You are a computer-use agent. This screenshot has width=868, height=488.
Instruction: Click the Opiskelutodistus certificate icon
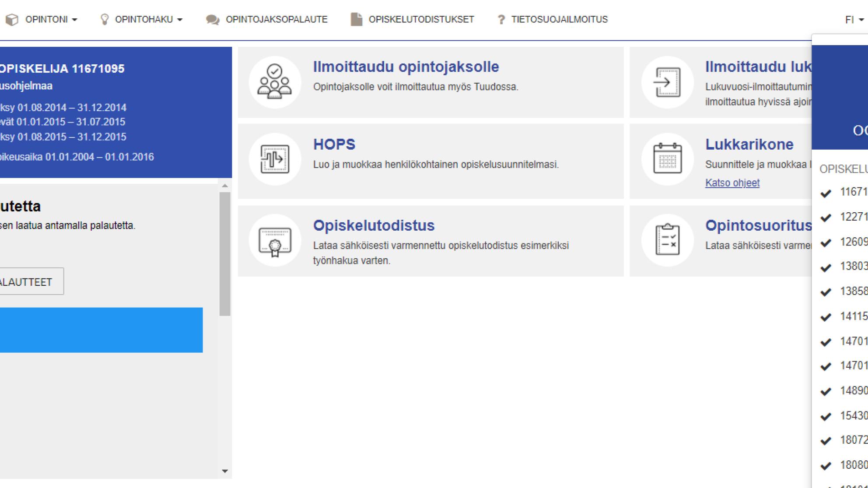pos(274,240)
